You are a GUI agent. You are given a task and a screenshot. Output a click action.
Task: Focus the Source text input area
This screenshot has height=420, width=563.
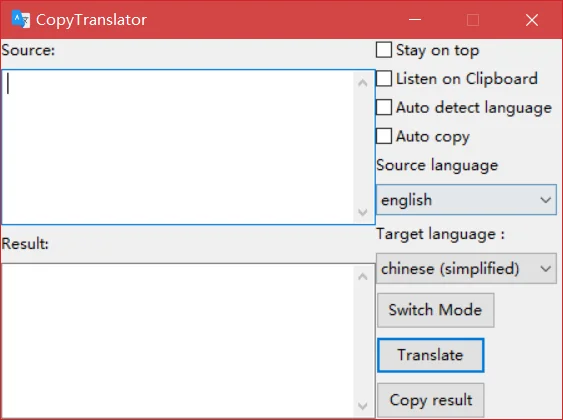point(178,147)
